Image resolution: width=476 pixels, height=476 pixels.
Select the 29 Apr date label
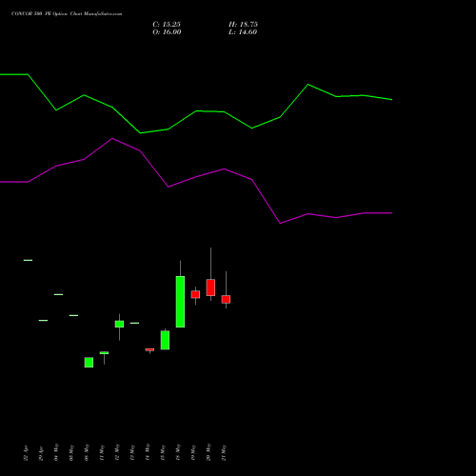[41, 453]
